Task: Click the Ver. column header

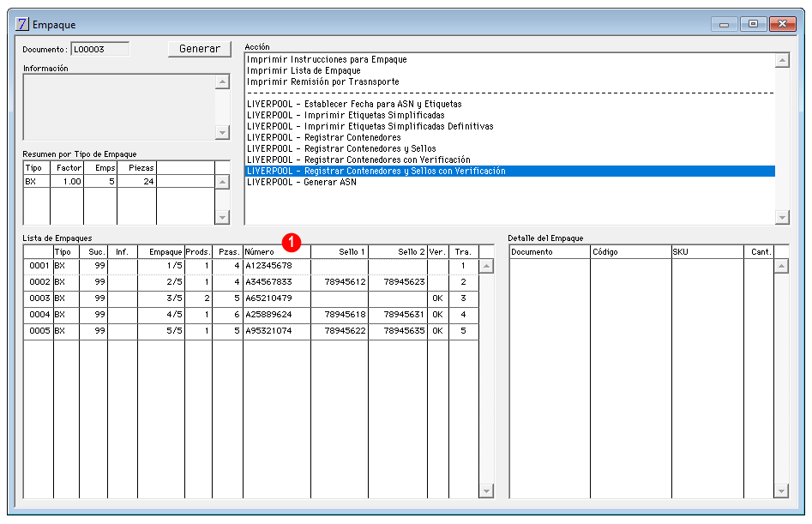Action: tap(438, 251)
